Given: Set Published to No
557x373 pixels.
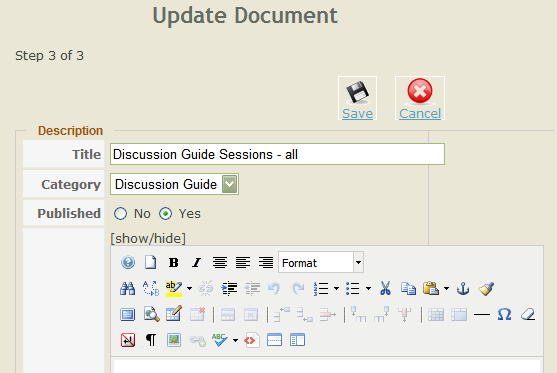Looking at the screenshot, I should (x=120, y=213).
